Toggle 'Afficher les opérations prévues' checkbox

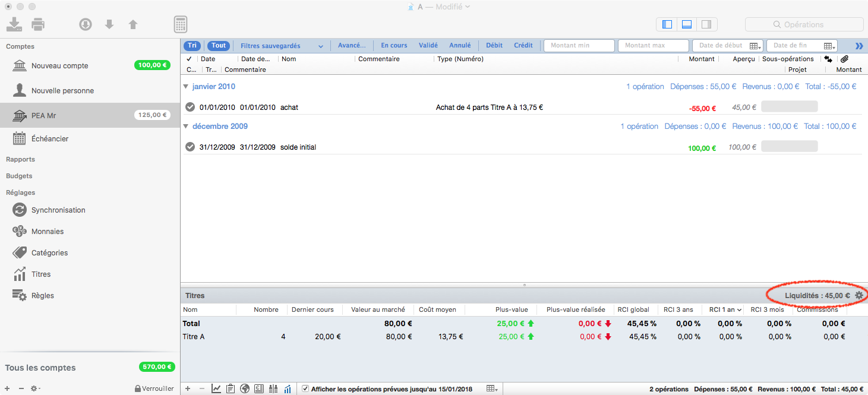[305, 389]
